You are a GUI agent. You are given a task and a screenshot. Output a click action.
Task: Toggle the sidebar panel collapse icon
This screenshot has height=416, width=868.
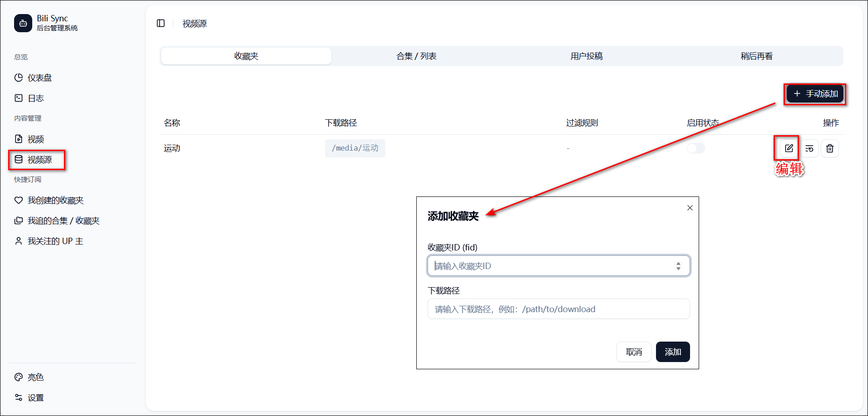[161, 23]
